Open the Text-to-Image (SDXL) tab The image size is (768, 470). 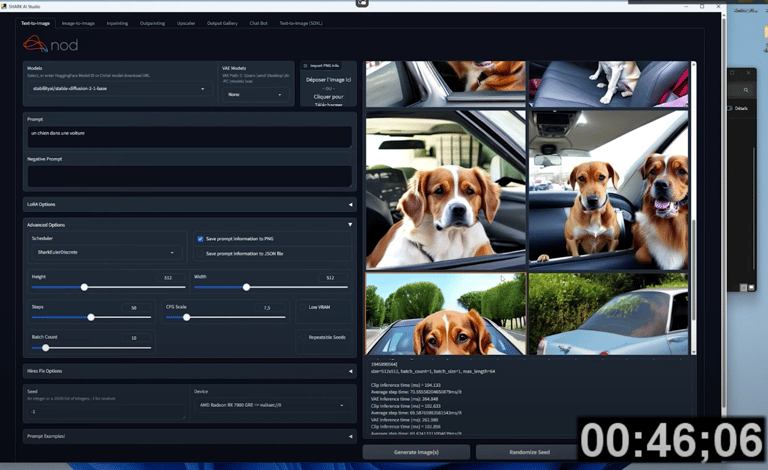[x=301, y=23]
